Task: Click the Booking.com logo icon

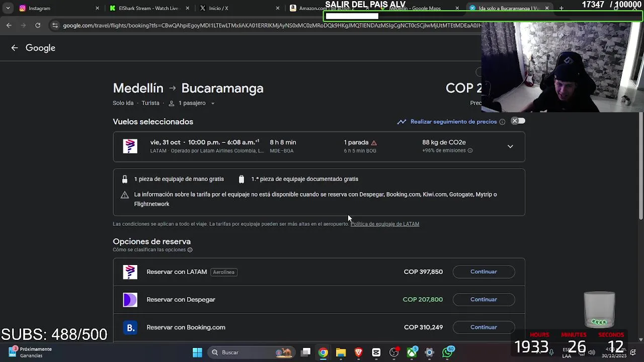Action: click(130, 327)
